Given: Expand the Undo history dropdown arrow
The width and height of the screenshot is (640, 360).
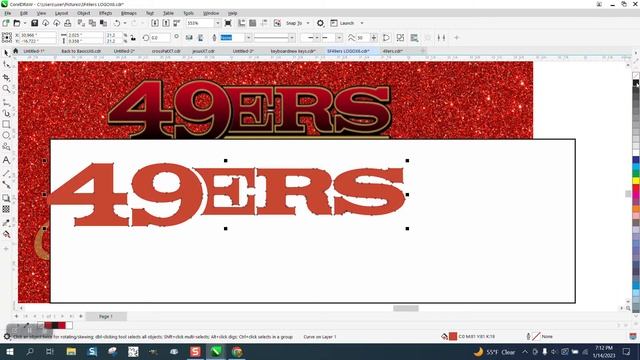Looking at the screenshot, I should click(124, 23).
